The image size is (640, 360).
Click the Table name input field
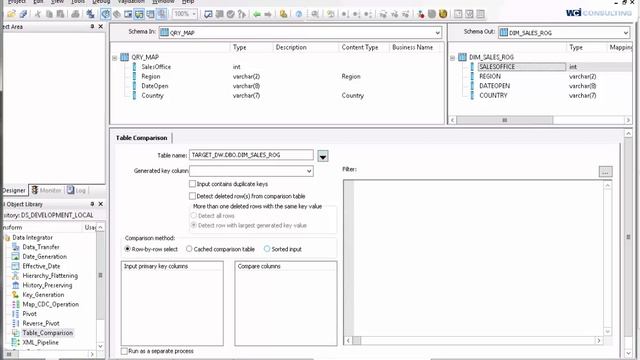coord(251,155)
